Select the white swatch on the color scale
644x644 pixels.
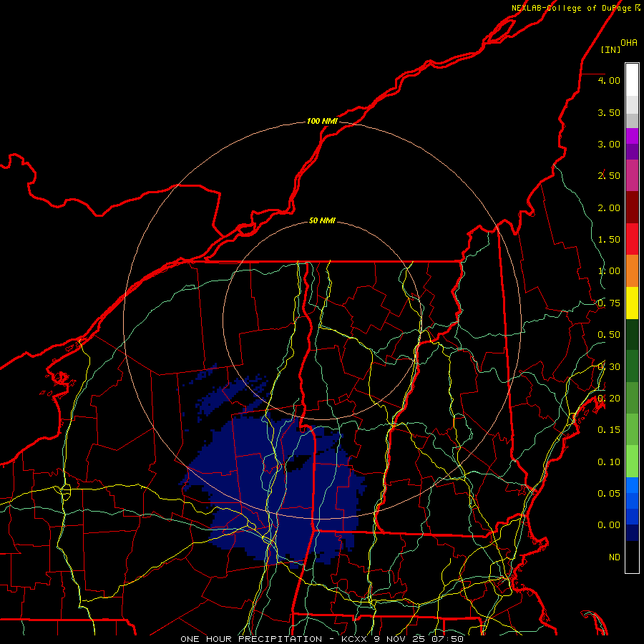tap(632, 80)
